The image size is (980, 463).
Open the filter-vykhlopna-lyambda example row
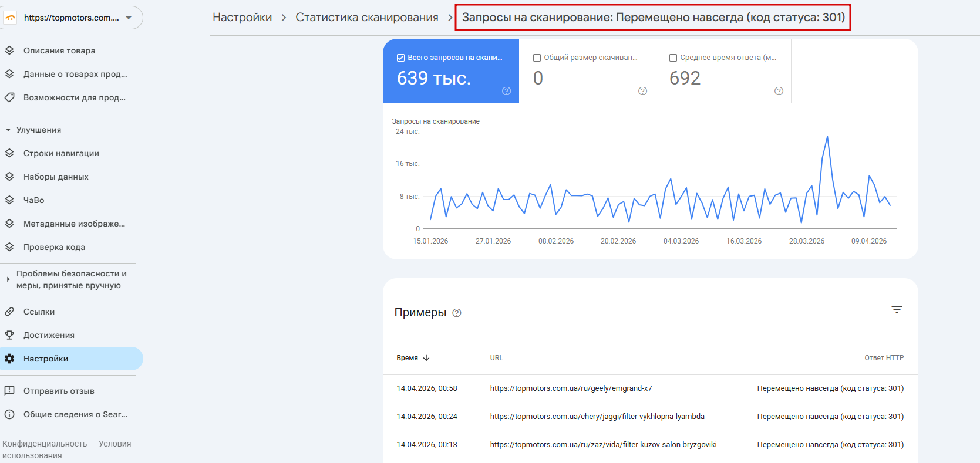click(x=651, y=417)
